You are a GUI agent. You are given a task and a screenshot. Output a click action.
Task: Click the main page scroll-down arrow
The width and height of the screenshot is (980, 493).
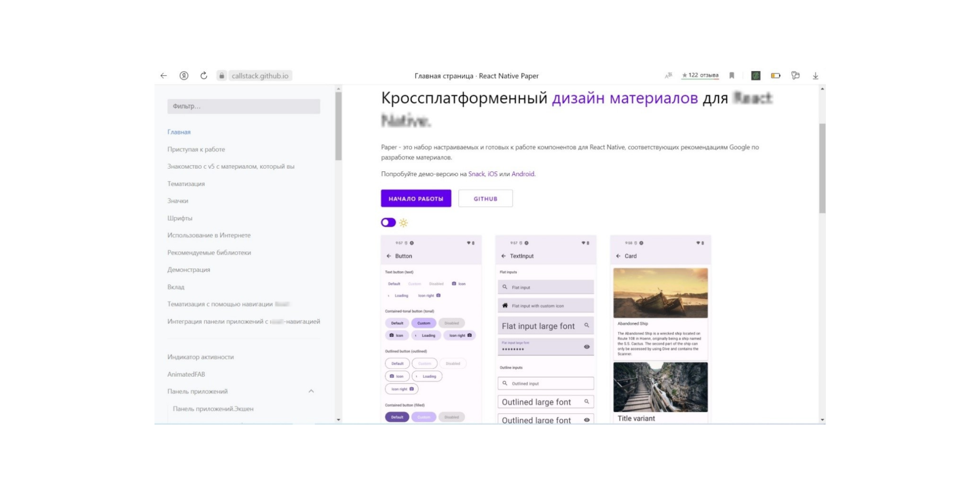pos(822,420)
